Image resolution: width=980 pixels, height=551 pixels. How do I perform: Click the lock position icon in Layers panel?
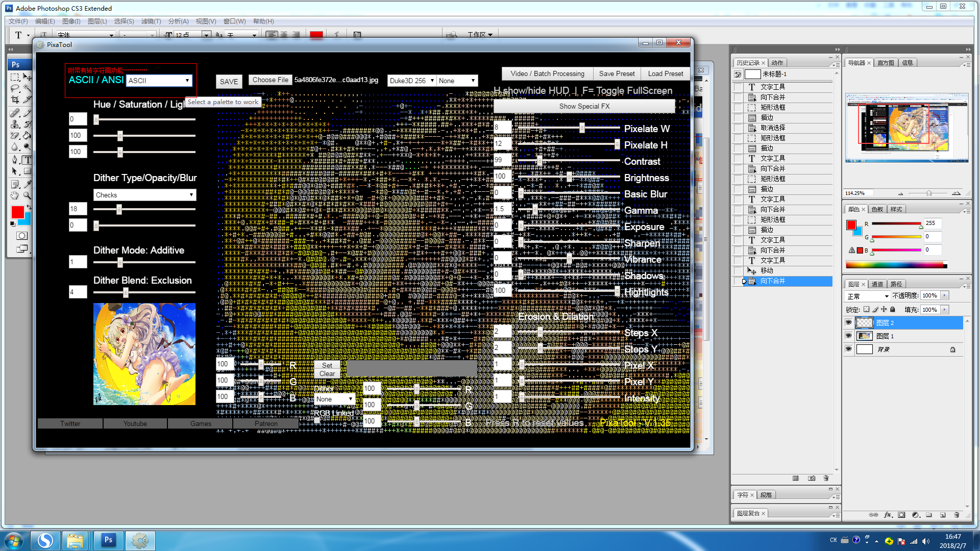[884, 309]
